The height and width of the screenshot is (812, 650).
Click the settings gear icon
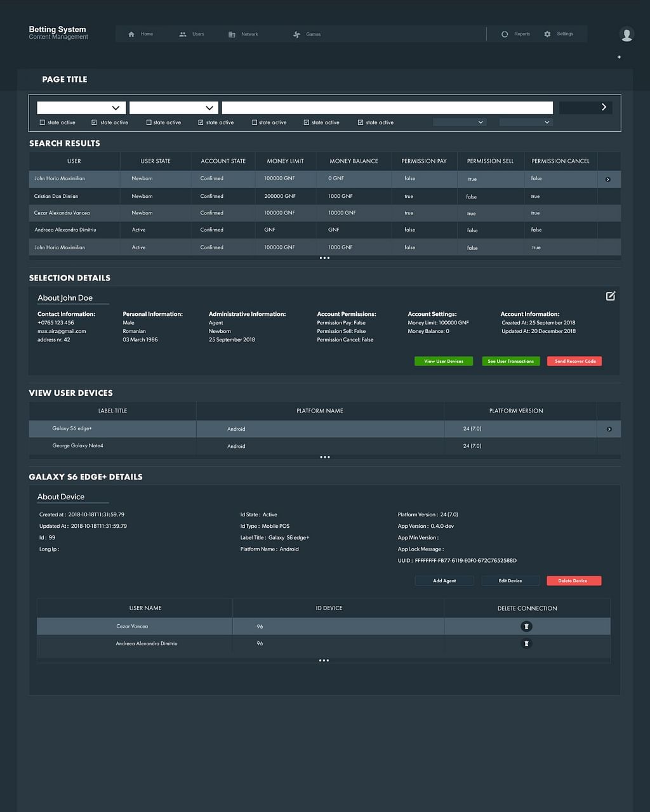pos(547,34)
